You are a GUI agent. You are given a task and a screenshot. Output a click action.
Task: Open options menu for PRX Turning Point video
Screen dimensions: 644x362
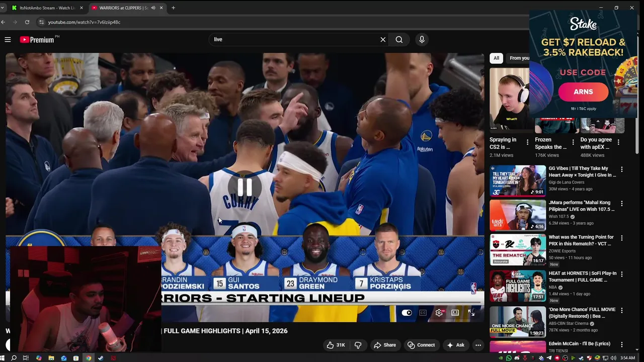pos(622,238)
